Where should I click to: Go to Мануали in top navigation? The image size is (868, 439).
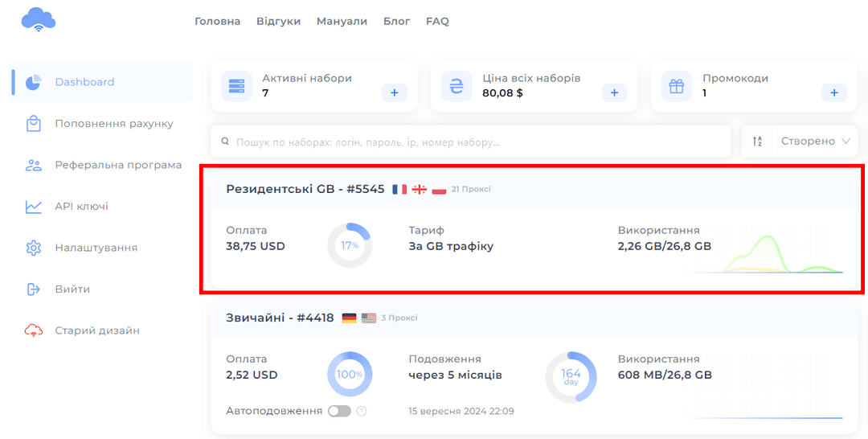click(342, 22)
